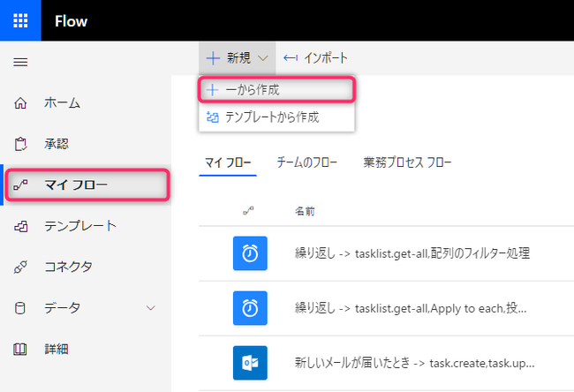Screen dimensions: 574x392
Task: Open flow 新しいメールが届いたとき -> task.create
Action: 415,363
